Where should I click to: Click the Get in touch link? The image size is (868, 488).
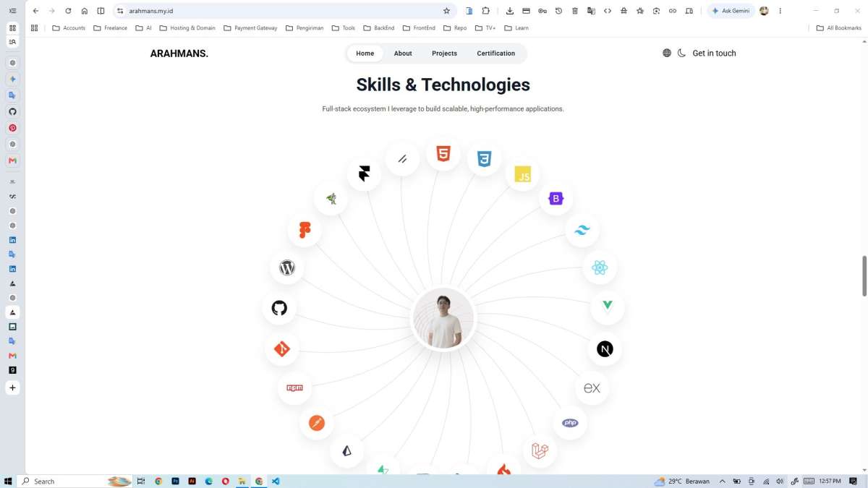[x=714, y=53]
